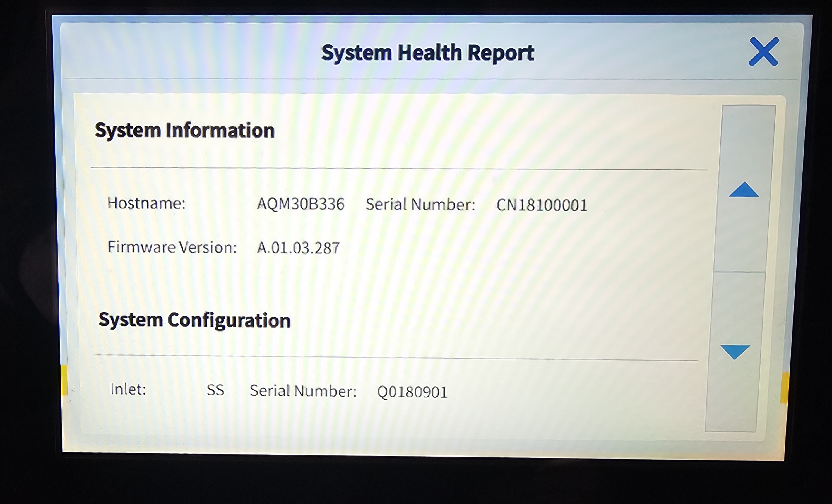
Task: Tap the blue up arrow to scroll up
Action: [744, 189]
